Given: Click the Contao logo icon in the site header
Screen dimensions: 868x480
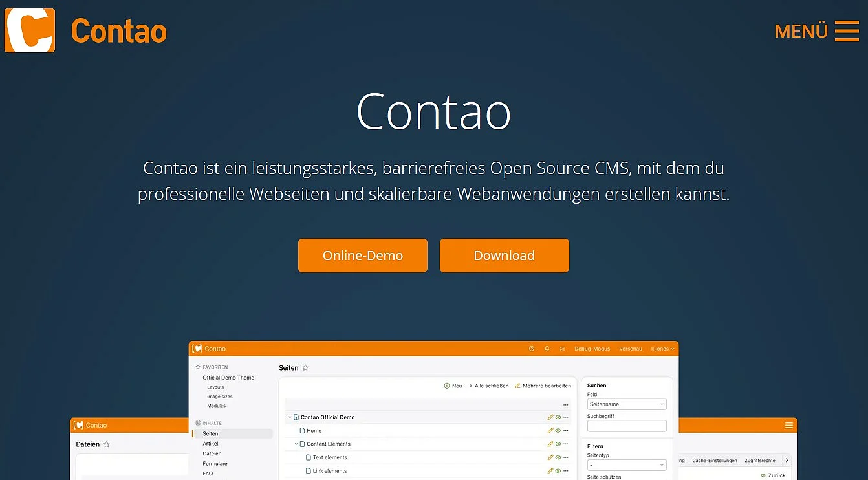Looking at the screenshot, I should (x=30, y=30).
